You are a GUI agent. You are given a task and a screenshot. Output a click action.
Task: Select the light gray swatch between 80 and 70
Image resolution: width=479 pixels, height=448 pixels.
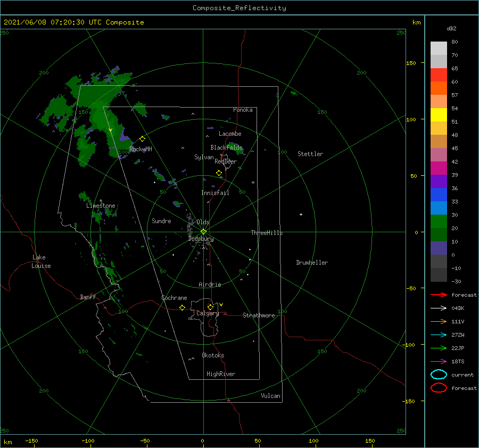click(439, 48)
